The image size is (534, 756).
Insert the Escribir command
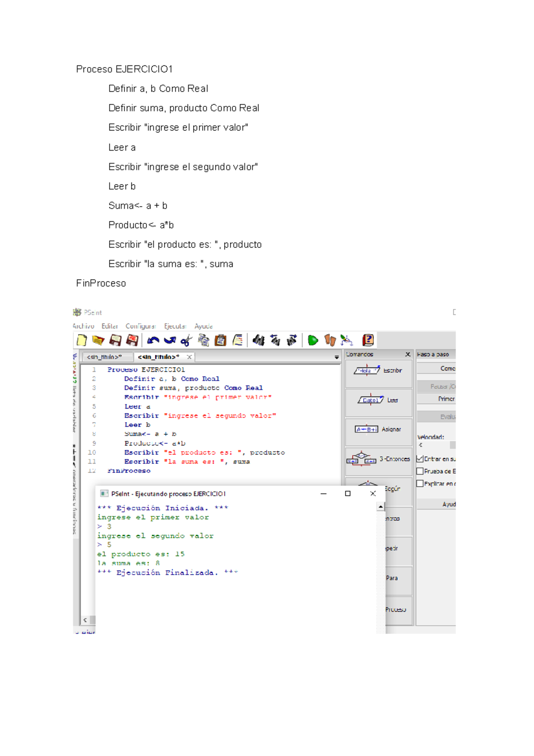(x=379, y=373)
